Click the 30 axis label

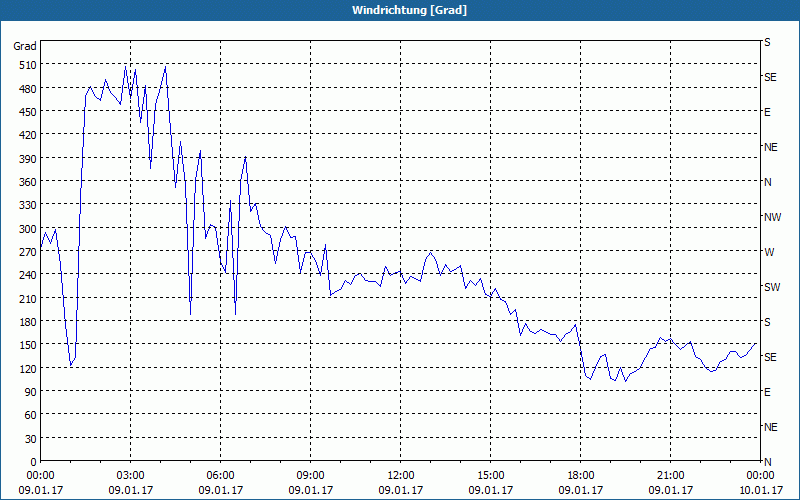tap(31, 439)
